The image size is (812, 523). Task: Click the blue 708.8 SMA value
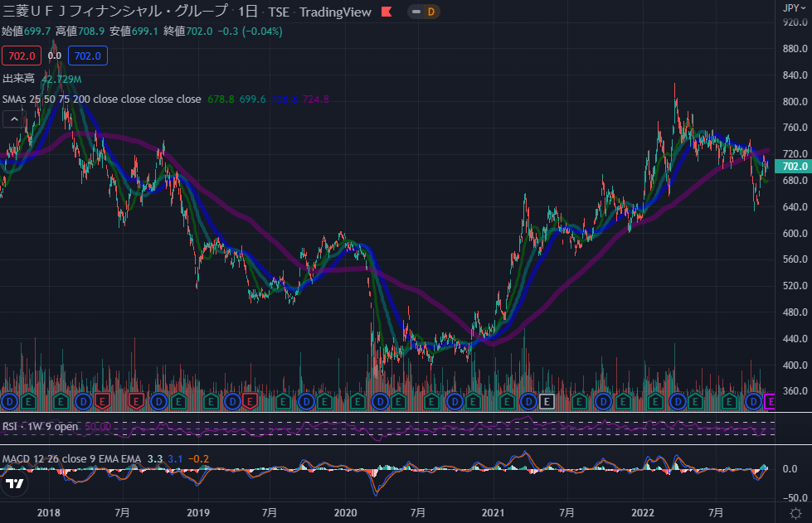click(x=284, y=99)
